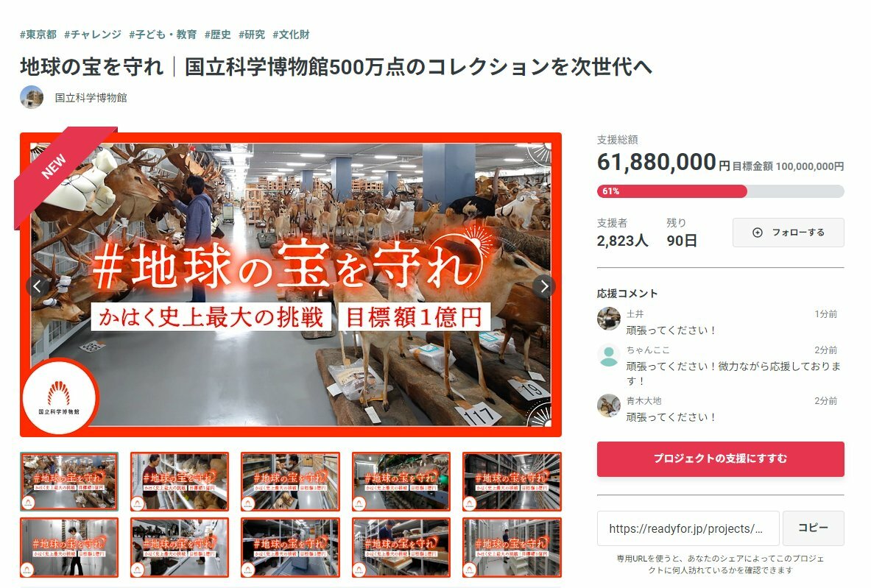
Task: Open 青木大地's commenter avatar
Action: pyautogui.click(x=609, y=405)
